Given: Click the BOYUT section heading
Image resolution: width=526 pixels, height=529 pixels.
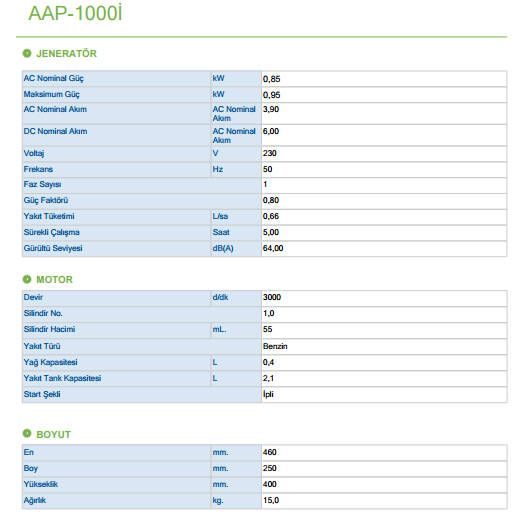Looking at the screenshot, I should coord(53,435).
